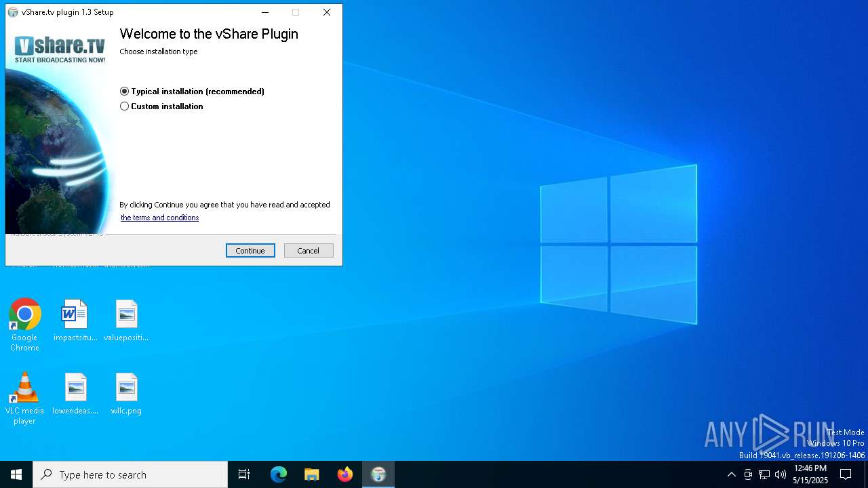Choose Custom installation option
The width and height of the screenshot is (868, 488).
[124, 106]
